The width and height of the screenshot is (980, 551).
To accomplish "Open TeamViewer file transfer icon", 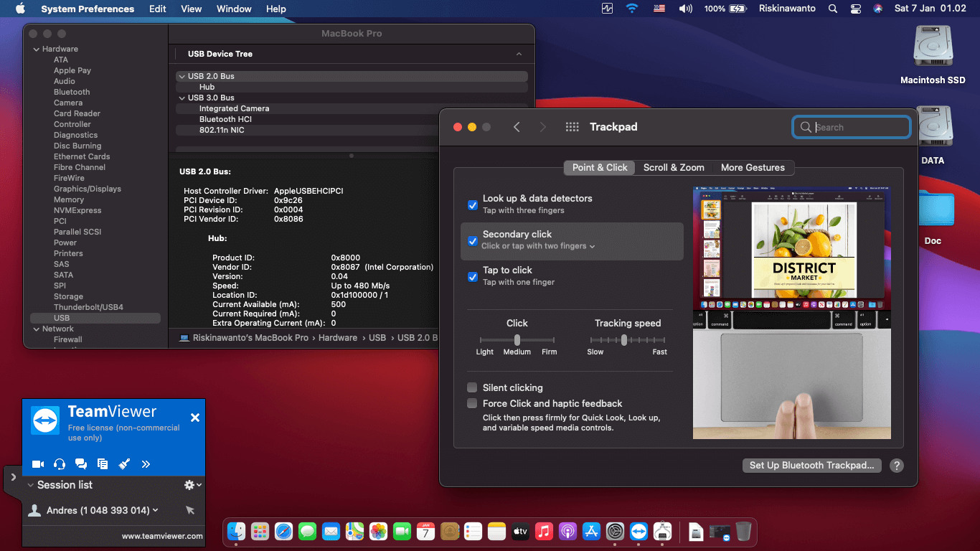I will click(x=102, y=464).
